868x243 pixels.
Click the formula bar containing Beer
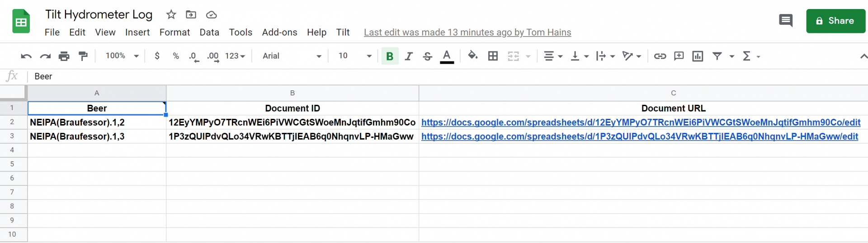(x=448, y=76)
